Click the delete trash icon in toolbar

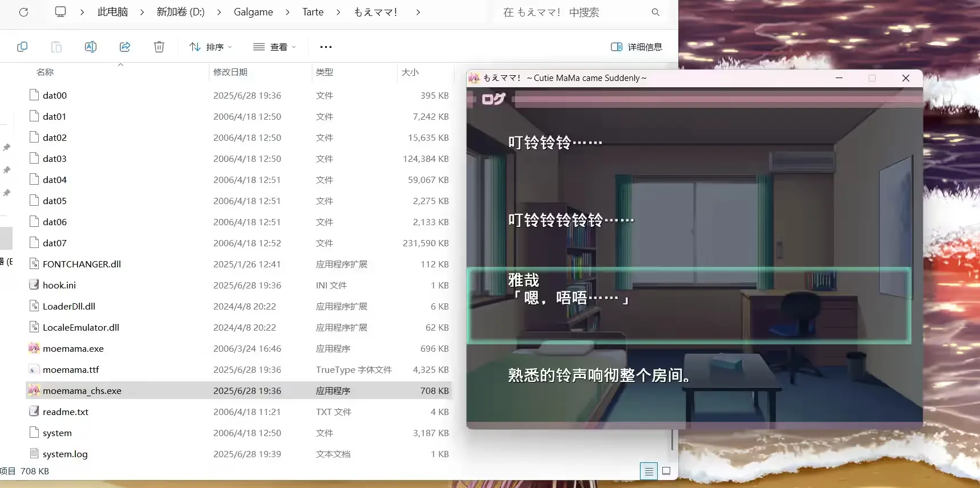coord(159,47)
